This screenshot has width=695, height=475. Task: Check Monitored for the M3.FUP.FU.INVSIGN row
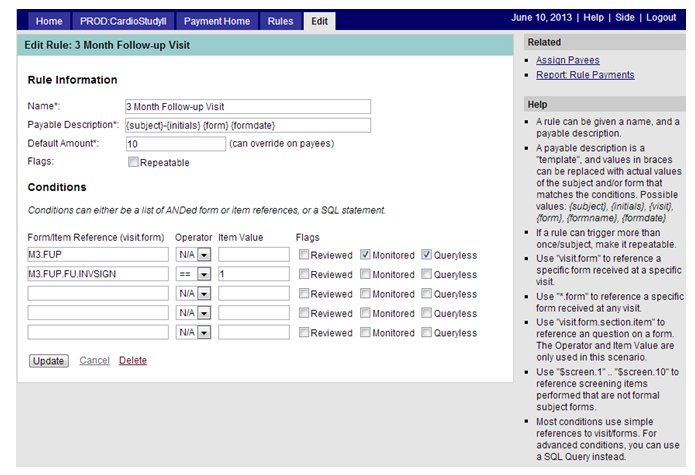click(x=365, y=274)
